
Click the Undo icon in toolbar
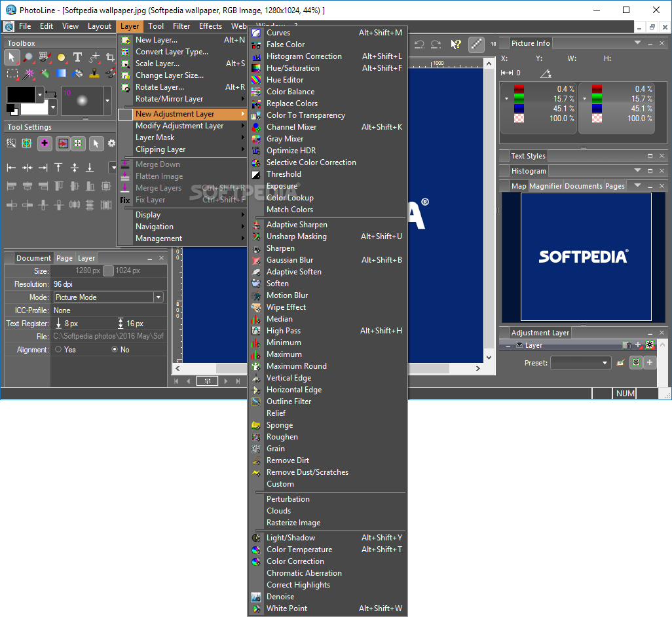[x=420, y=44]
